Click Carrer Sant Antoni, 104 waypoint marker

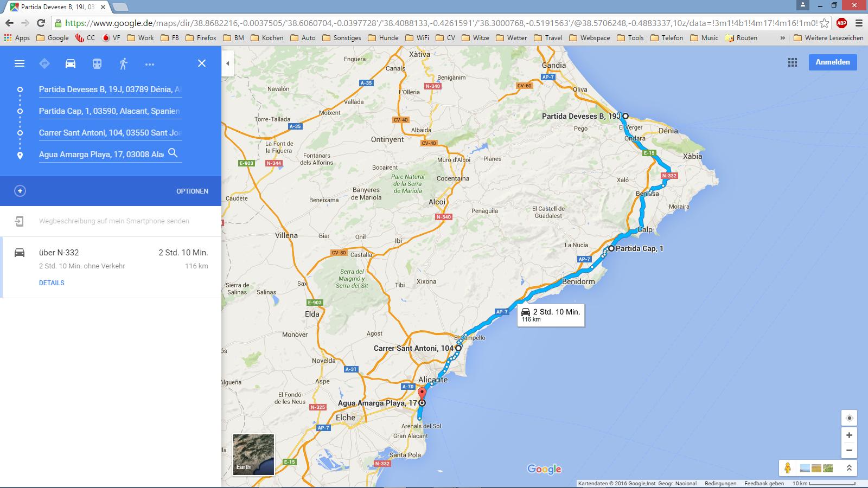pyautogui.click(x=458, y=348)
